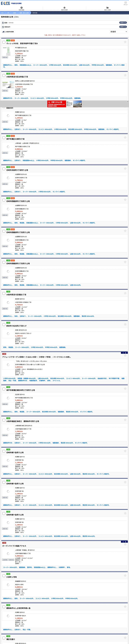Go to TOP breadcrumb
This screenshot has width=129, height=644.
tap(2, 13)
